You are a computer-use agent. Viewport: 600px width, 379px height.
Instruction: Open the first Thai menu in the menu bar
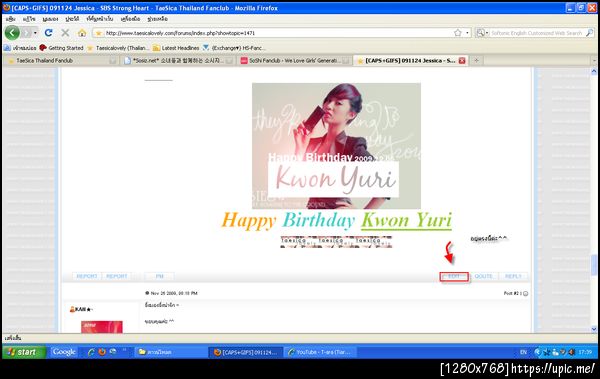pyautogui.click(x=11, y=19)
